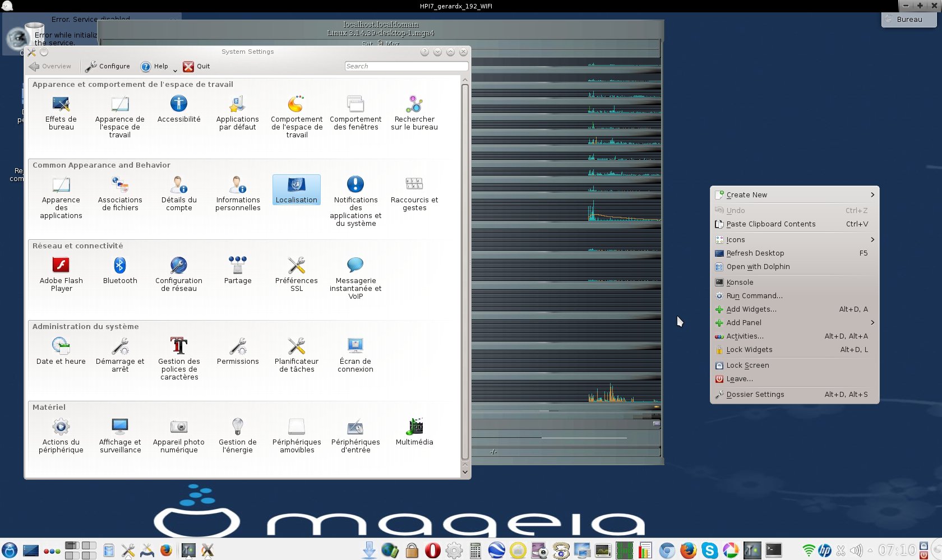This screenshot has width=942, height=560.
Task: Open Accessibilité settings
Action: 179,109
